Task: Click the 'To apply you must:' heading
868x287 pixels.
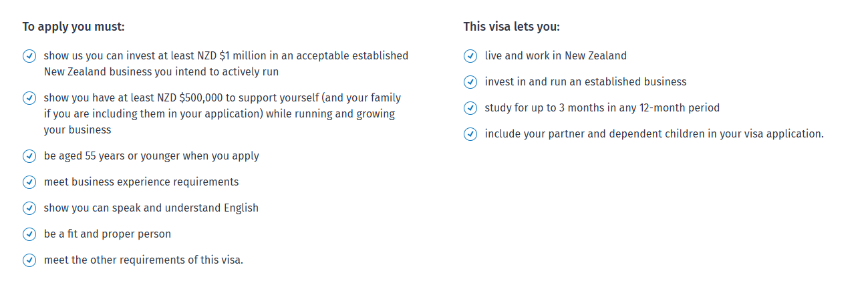Action: pyautogui.click(x=74, y=27)
